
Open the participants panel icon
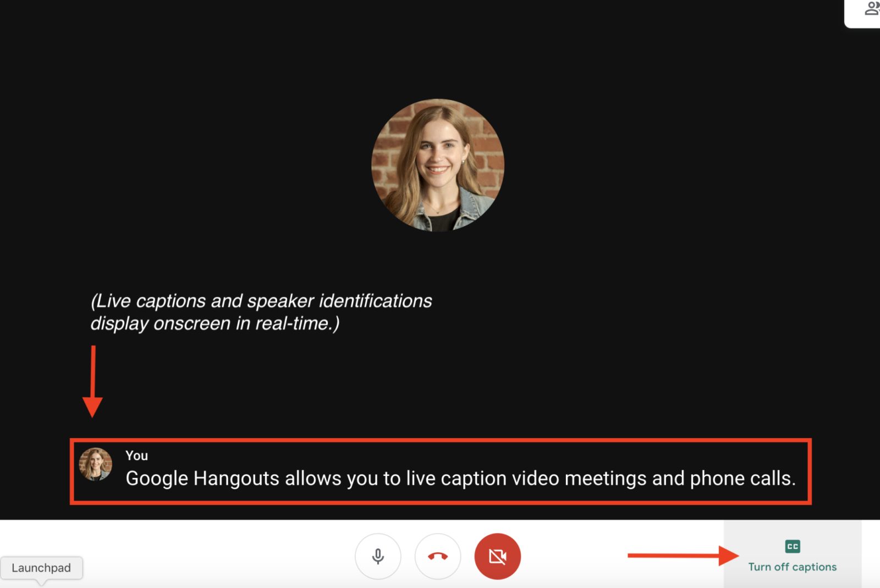coord(872,9)
